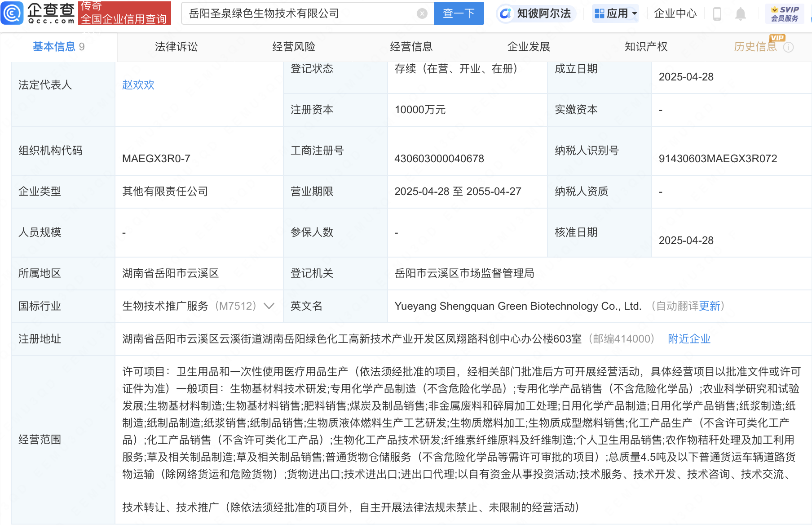Clear the search box with the X icon
Screen dimensions: 812x525
422,13
